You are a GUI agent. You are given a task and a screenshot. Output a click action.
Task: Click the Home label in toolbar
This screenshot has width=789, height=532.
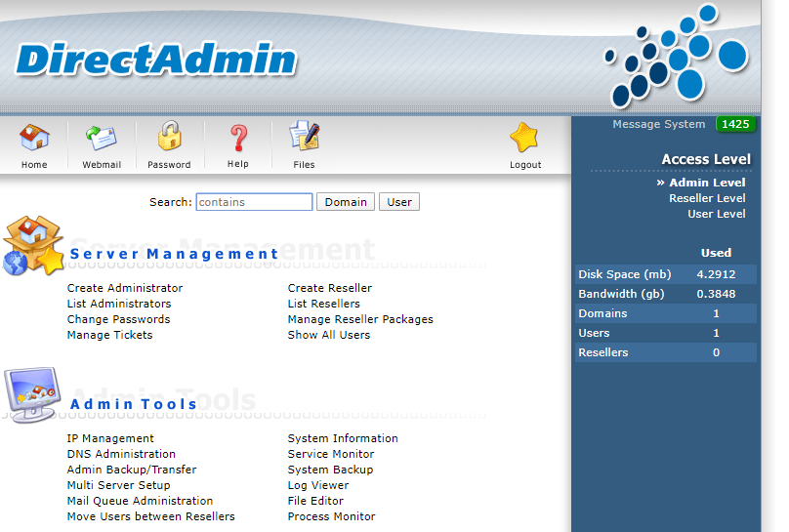tap(34, 164)
